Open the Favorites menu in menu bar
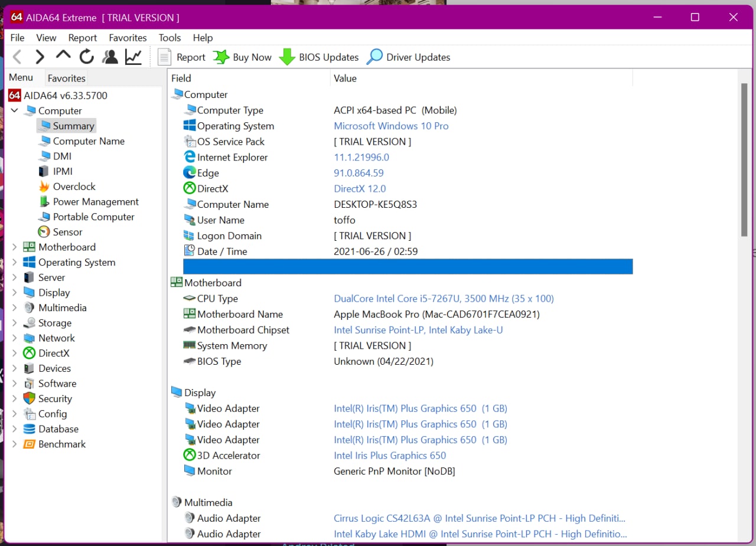 128,38
